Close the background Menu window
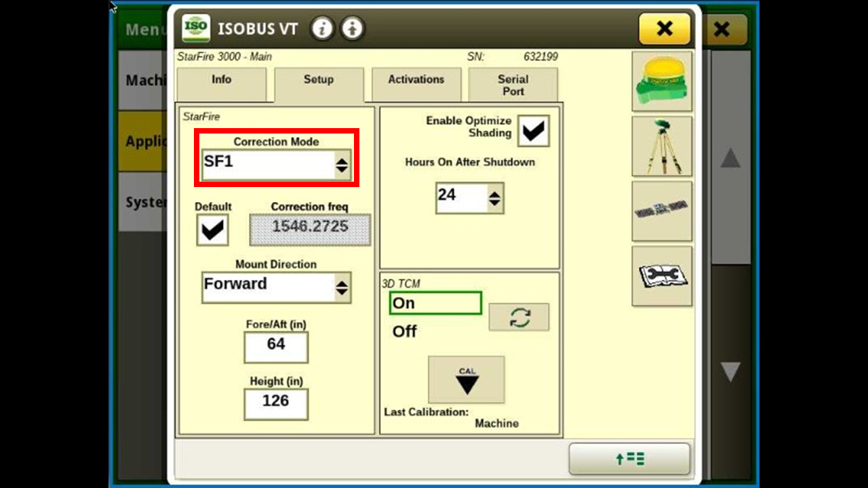 click(x=723, y=30)
